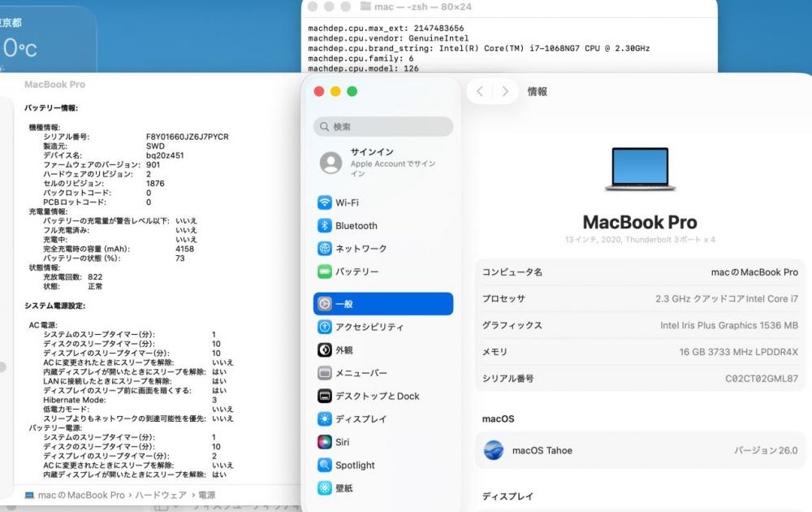Click 'ハードウェア' in System Information path bar

pyautogui.click(x=161, y=496)
